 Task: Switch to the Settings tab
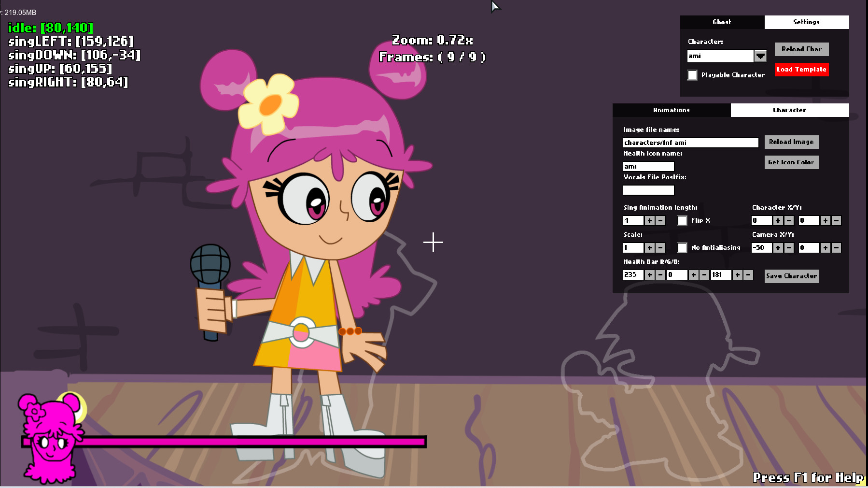[806, 22]
